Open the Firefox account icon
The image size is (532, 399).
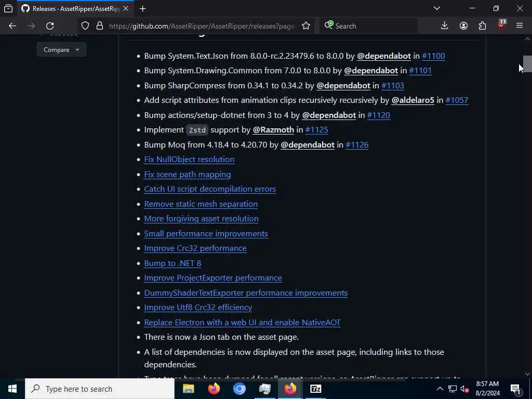(x=463, y=26)
